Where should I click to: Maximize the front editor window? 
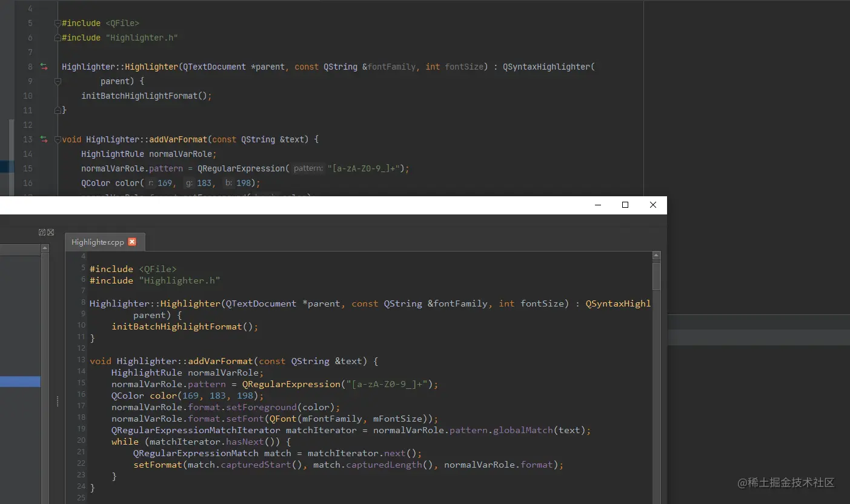(x=625, y=205)
